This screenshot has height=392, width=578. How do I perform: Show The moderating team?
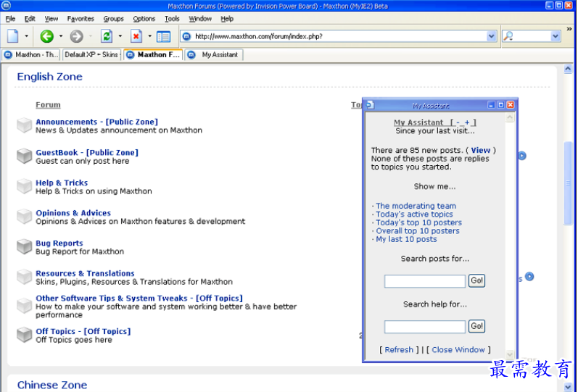coord(416,206)
